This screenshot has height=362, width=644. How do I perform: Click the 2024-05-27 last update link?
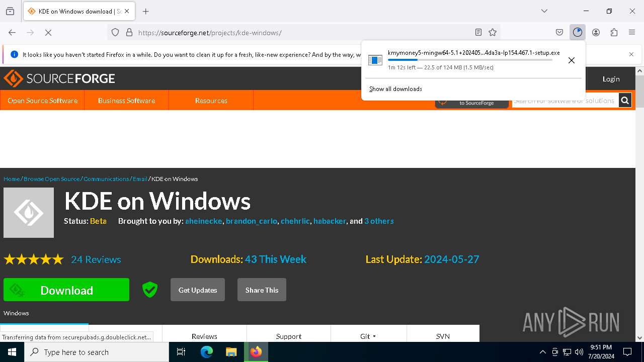click(x=451, y=259)
